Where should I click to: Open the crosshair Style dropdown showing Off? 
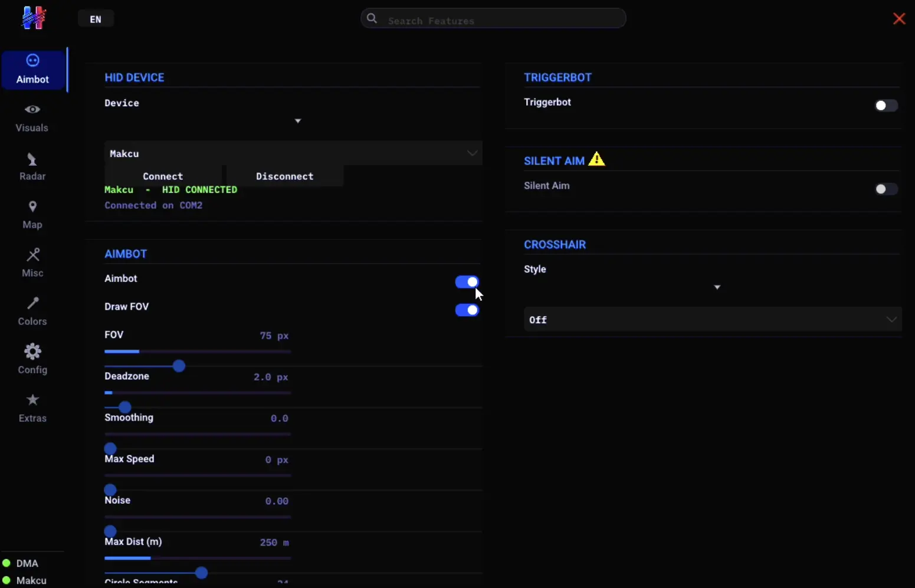(713, 320)
